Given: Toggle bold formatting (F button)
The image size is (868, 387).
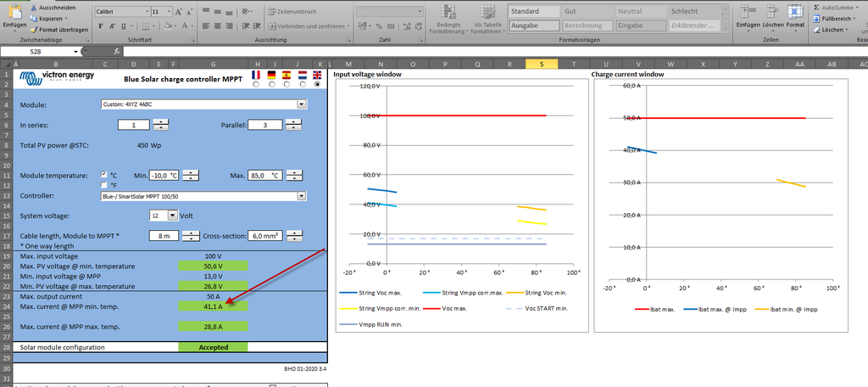Looking at the screenshot, I should (x=101, y=26).
